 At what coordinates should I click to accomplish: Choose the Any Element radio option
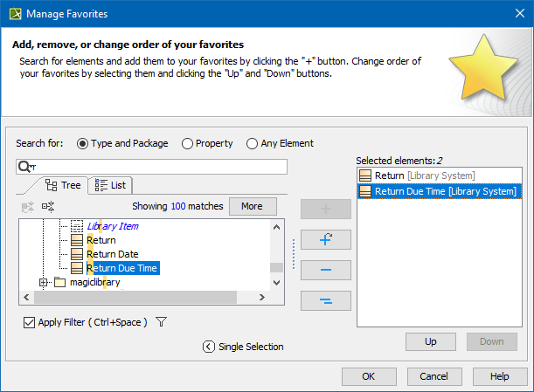click(253, 143)
